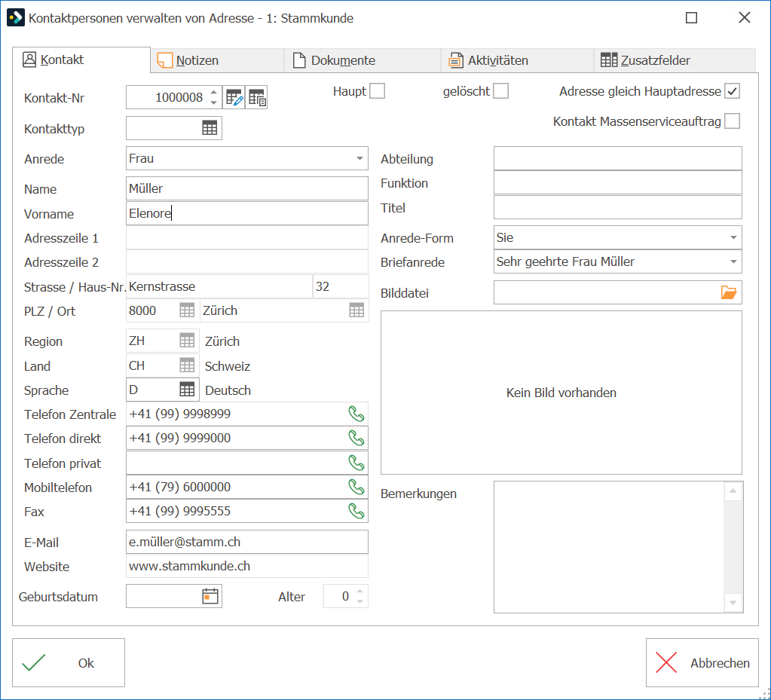Viewport: 771px width, 700px height.
Task: Click the application logo in the title bar
Action: tap(16, 17)
